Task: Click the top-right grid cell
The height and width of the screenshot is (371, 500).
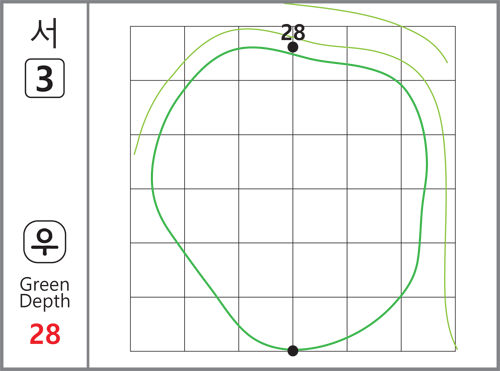Action: pos(428,53)
